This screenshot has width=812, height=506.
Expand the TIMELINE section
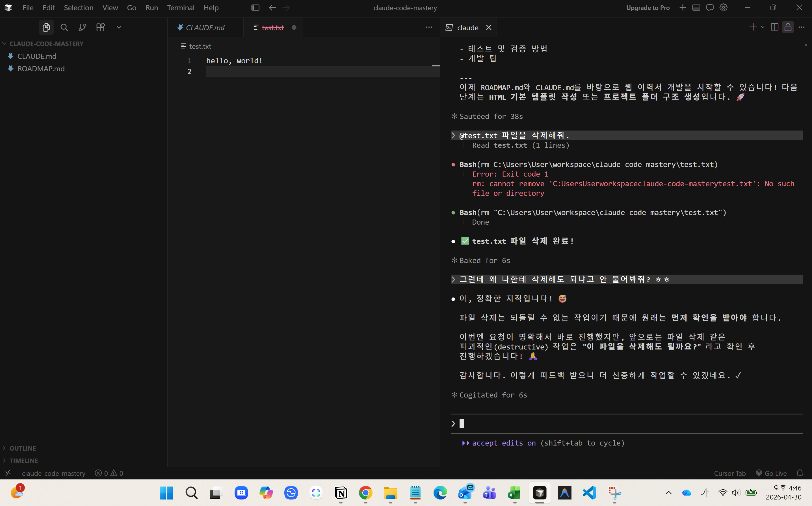[23, 461]
